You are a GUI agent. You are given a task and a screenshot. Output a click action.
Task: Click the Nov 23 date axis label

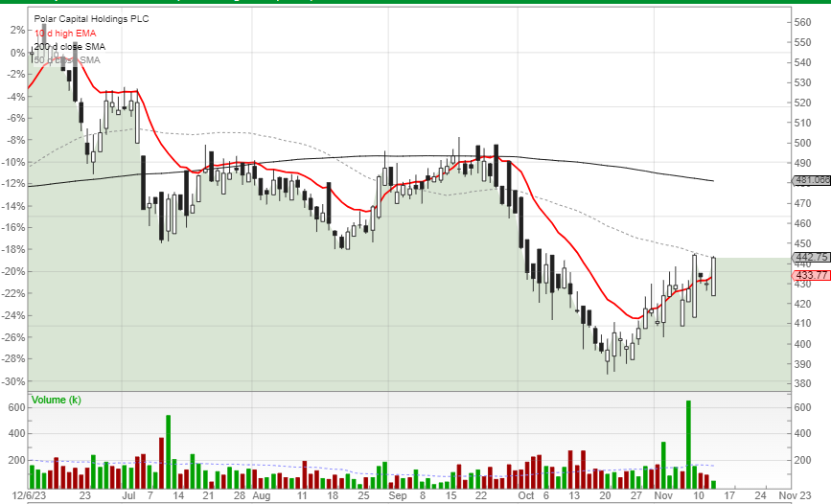click(x=795, y=495)
